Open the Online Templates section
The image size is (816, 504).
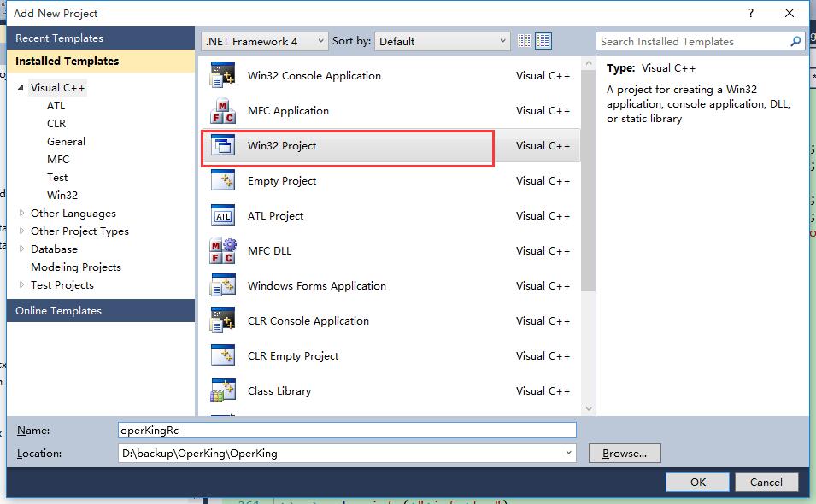(x=101, y=310)
